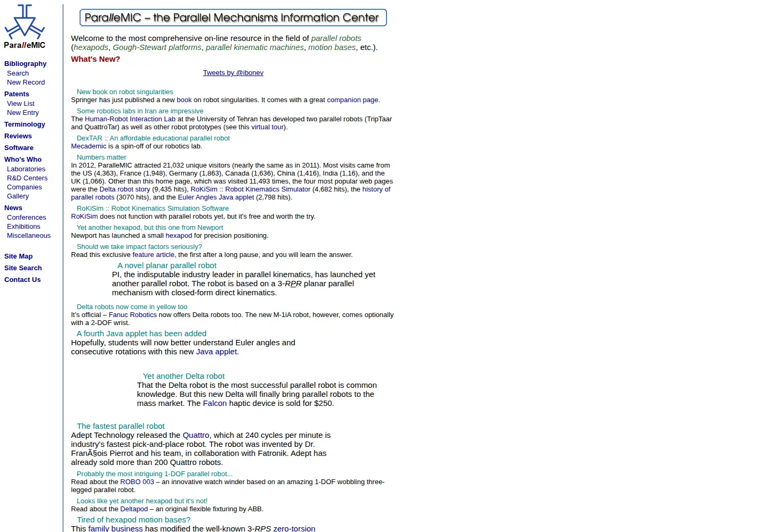Open the Fanuc Robotics link

(133, 315)
